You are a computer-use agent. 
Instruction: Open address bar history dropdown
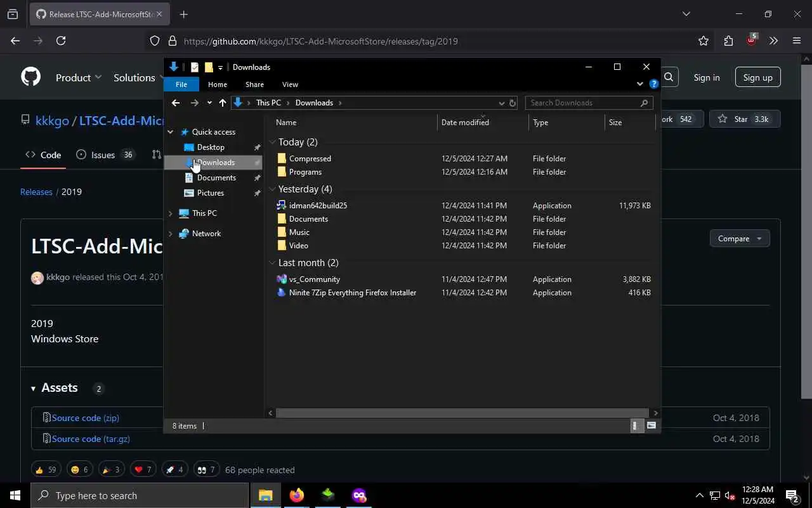pos(502,103)
